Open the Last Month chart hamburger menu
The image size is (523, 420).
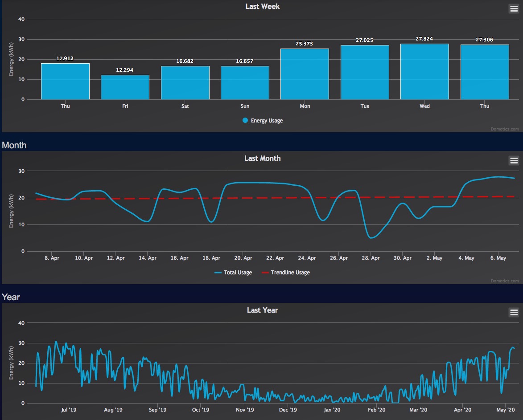514,160
